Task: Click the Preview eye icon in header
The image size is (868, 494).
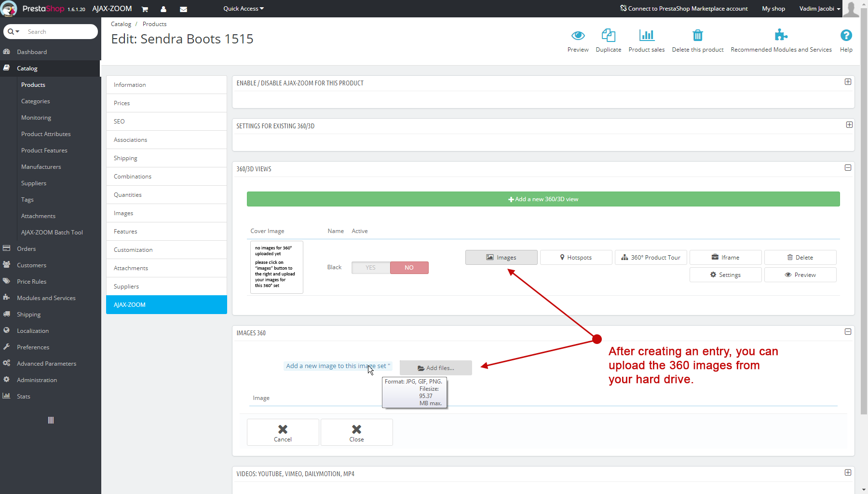Action: click(x=578, y=35)
